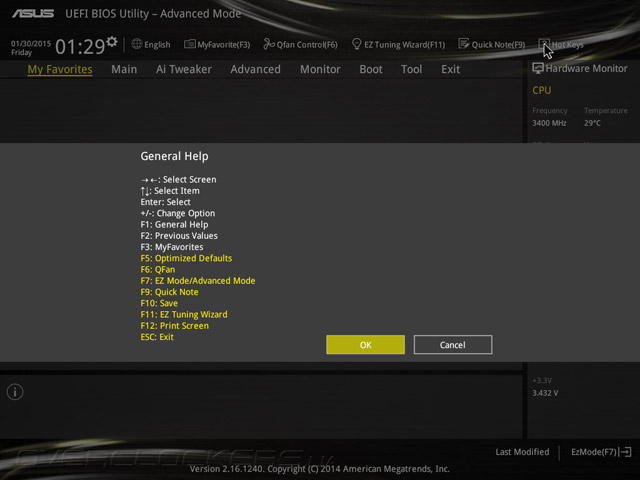This screenshot has height=480, width=640.
Task: Click the English language label
Action: point(157,44)
